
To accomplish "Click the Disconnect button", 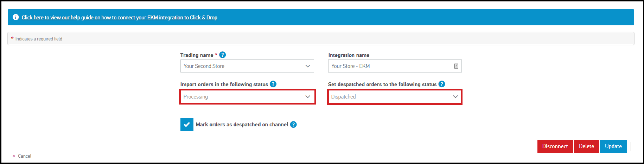I will click(x=555, y=146).
